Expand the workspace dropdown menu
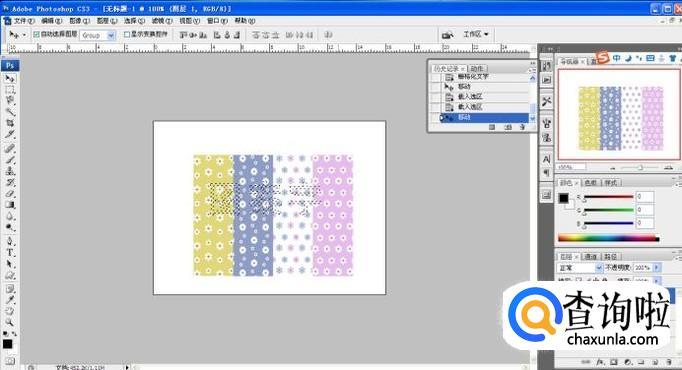The width and height of the screenshot is (682, 370). tap(475, 34)
